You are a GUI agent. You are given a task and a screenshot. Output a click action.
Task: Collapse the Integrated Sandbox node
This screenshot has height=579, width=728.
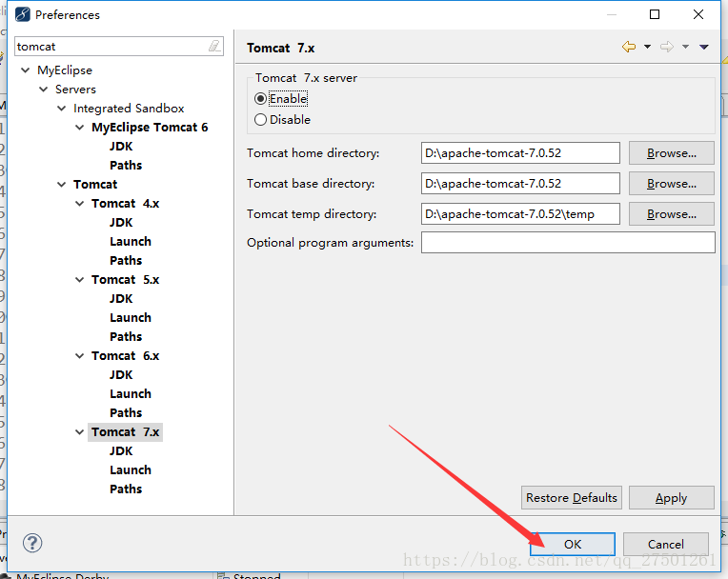pos(61,109)
